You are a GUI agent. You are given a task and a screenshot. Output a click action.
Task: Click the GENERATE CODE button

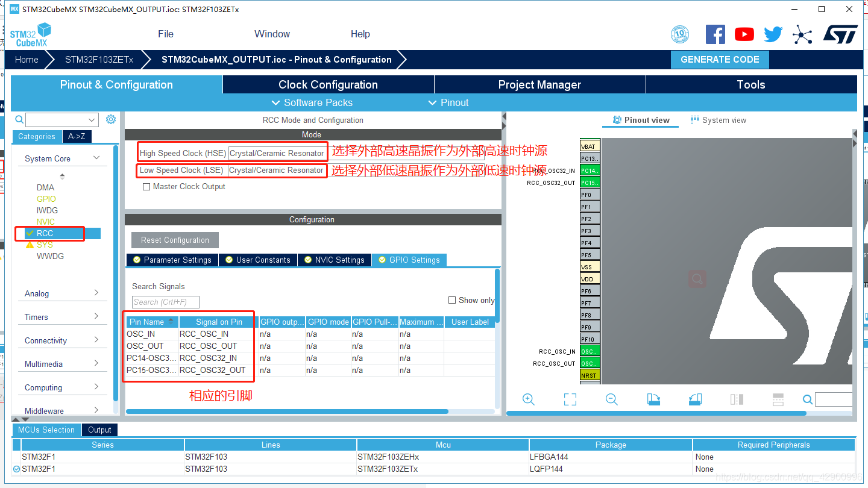point(720,59)
